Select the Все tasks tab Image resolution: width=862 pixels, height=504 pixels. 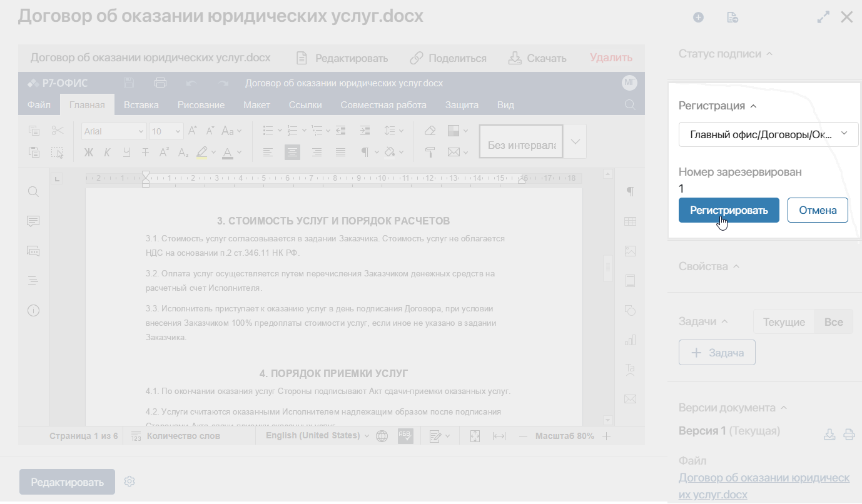coord(834,322)
